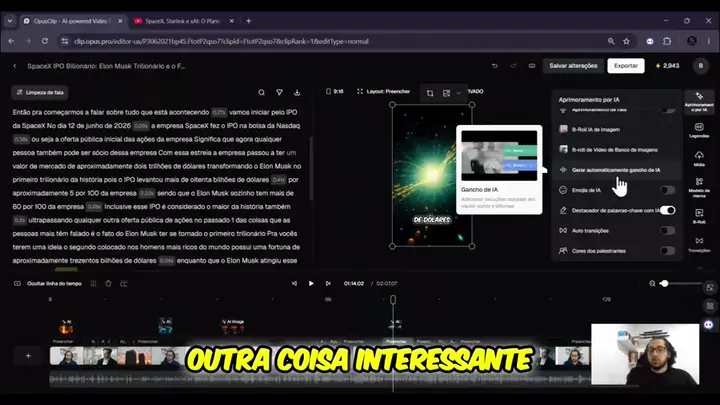Screen dimensions: 720x405
Task: Zoom out timeline with magnifier icon
Action: [652, 283]
